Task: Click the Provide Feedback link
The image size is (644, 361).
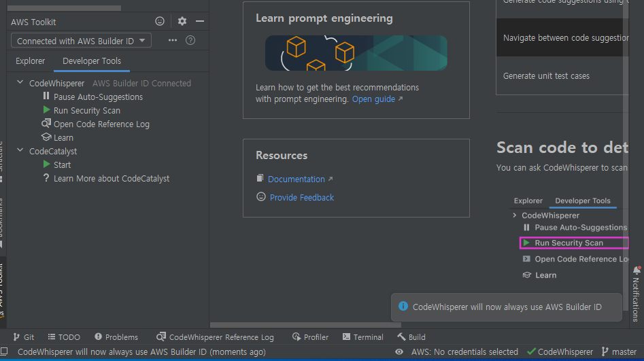Action: (x=302, y=198)
